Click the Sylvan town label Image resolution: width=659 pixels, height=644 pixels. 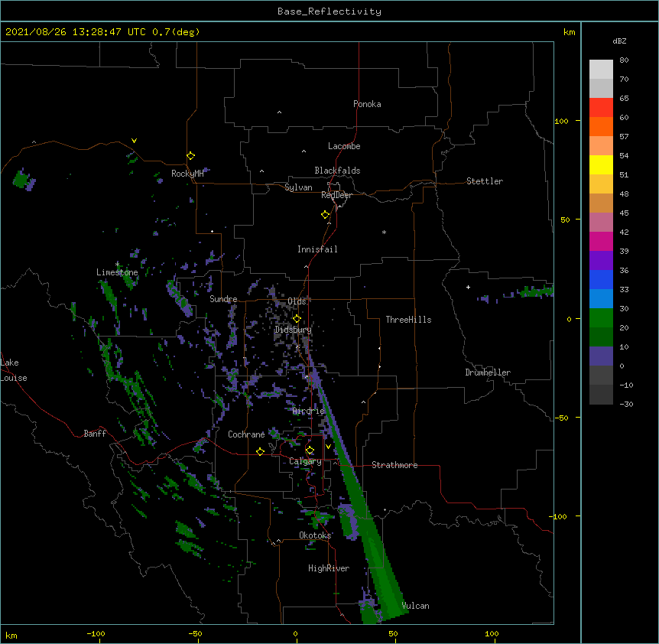[298, 187]
